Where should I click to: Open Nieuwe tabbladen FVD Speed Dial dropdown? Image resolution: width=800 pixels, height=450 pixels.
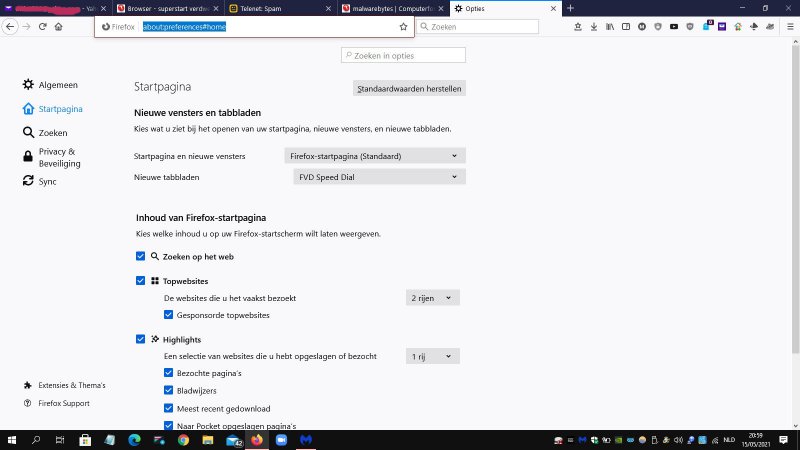coord(379,177)
